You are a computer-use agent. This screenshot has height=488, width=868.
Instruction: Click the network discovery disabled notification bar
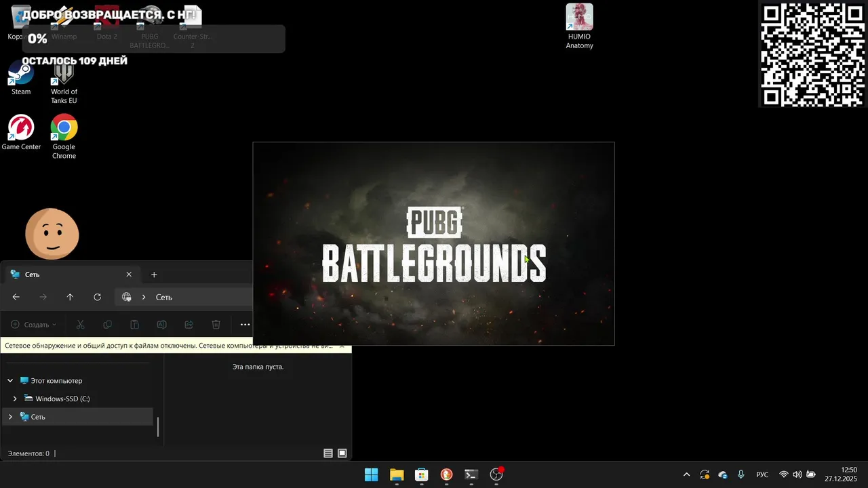tap(169, 346)
